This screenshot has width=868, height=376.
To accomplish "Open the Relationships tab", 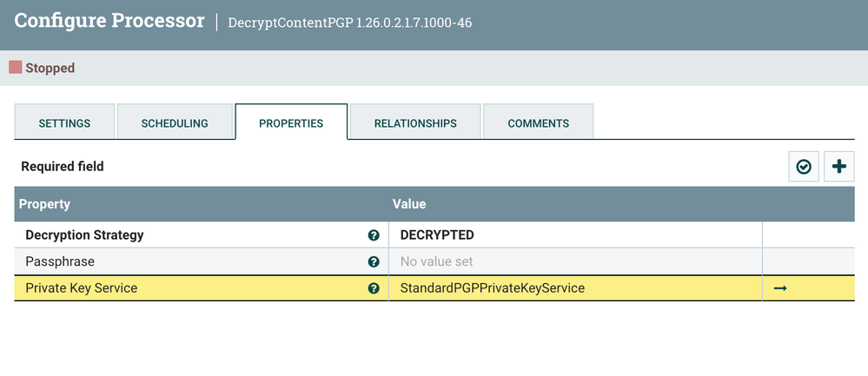I will click(415, 122).
